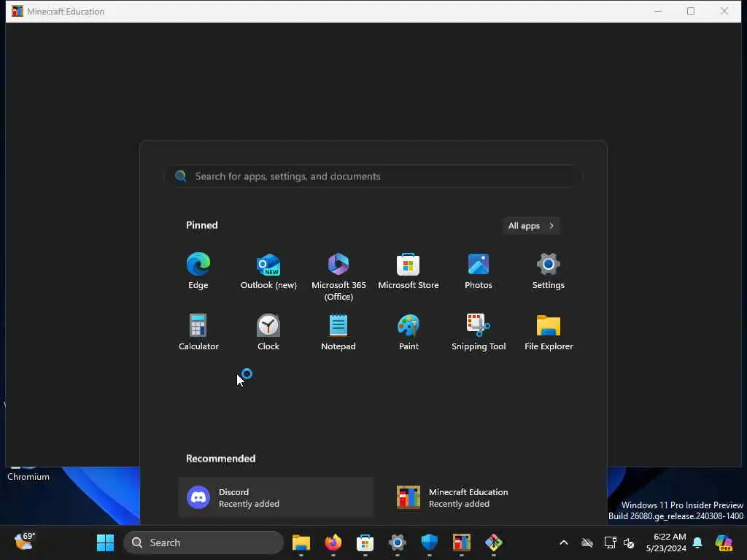Launch Outlook (new) from the Start menu

coord(268,271)
